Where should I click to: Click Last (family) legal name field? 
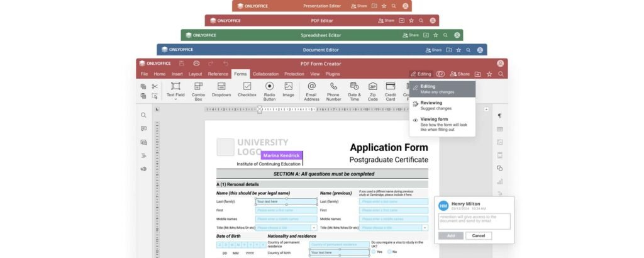286,202
